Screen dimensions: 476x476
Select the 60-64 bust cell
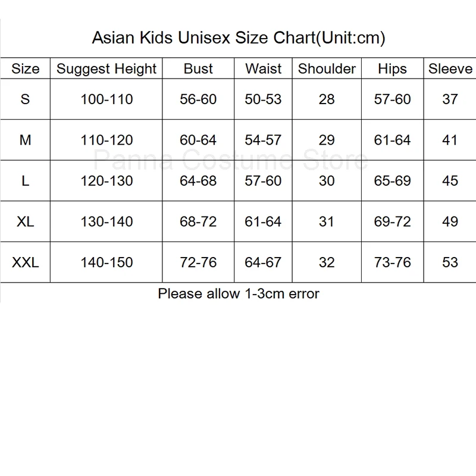198,140
